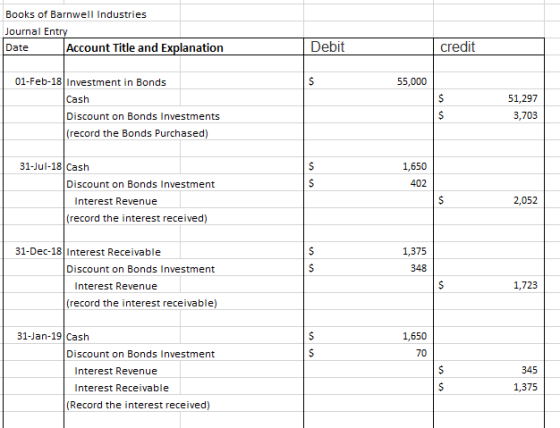This screenshot has width=560, height=428.
Task: Select the date cell 31-Dec-18
Action: pos(38,251)
